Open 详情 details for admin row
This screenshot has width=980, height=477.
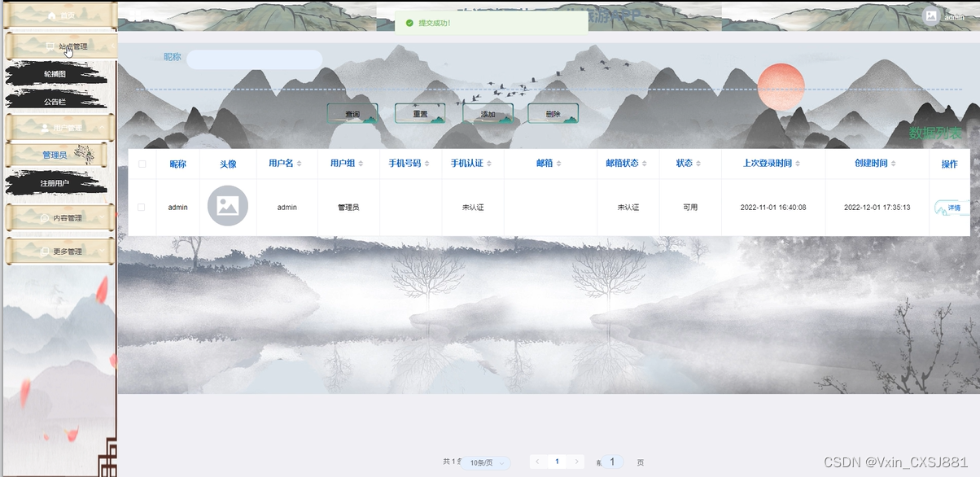(x=953, y=208)
